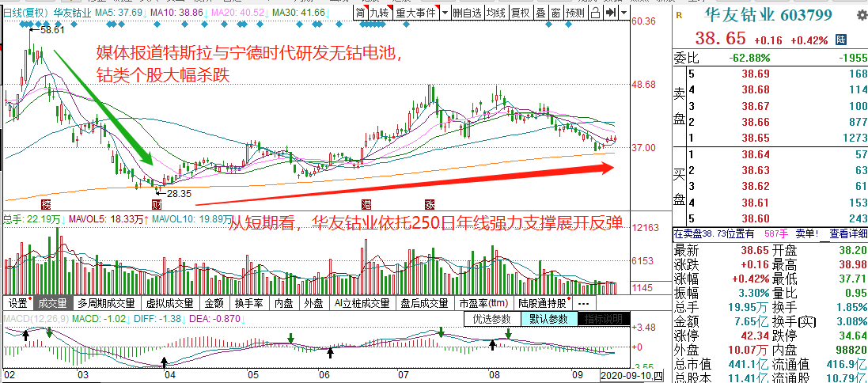Toggle the 均线 moving average lines
Image resolution: width=868 pixels, height=383 pixels.
click(x=497, y=13)
